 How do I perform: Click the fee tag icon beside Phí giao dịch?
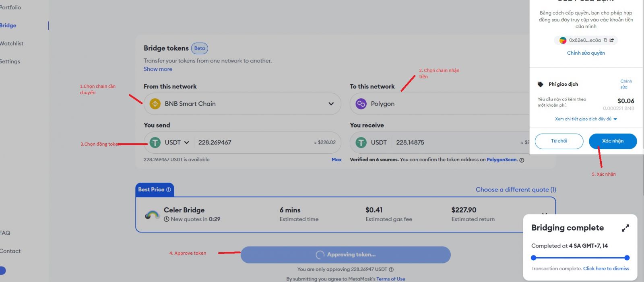(x=540, y=84)
